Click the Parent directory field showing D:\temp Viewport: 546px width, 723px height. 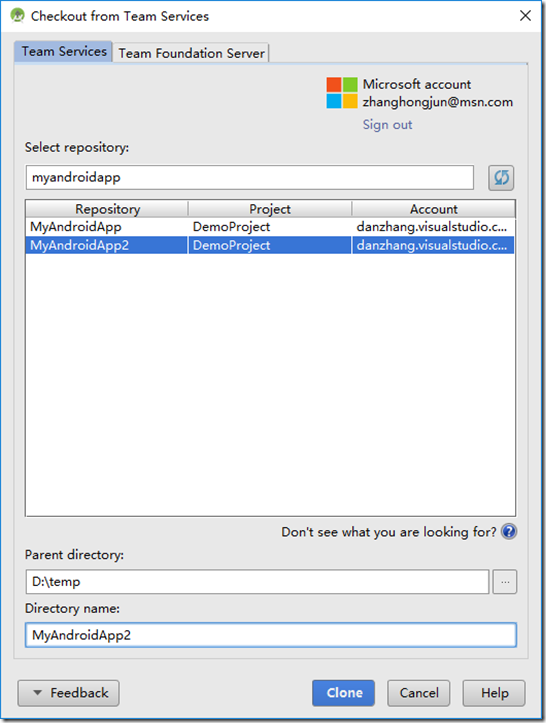(x=257, y=582)
